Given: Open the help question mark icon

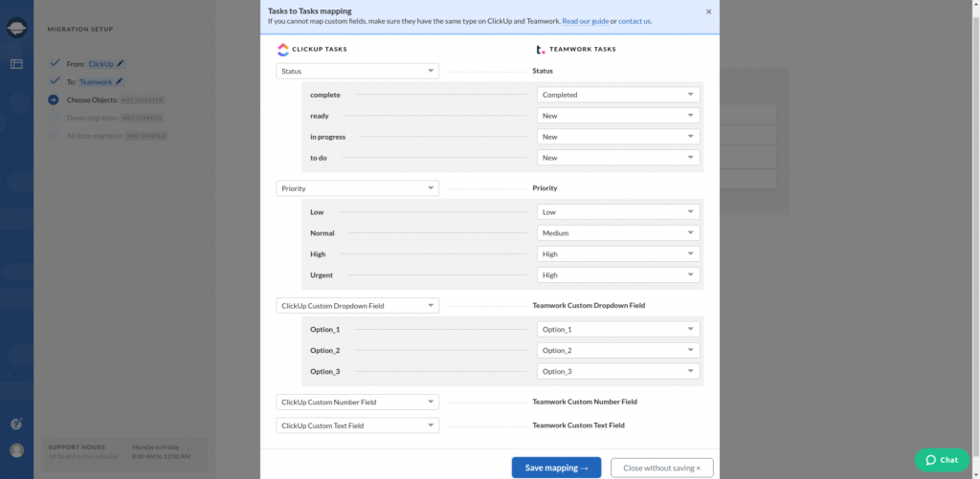Looking at the screenshot, I should pos(16,425).
